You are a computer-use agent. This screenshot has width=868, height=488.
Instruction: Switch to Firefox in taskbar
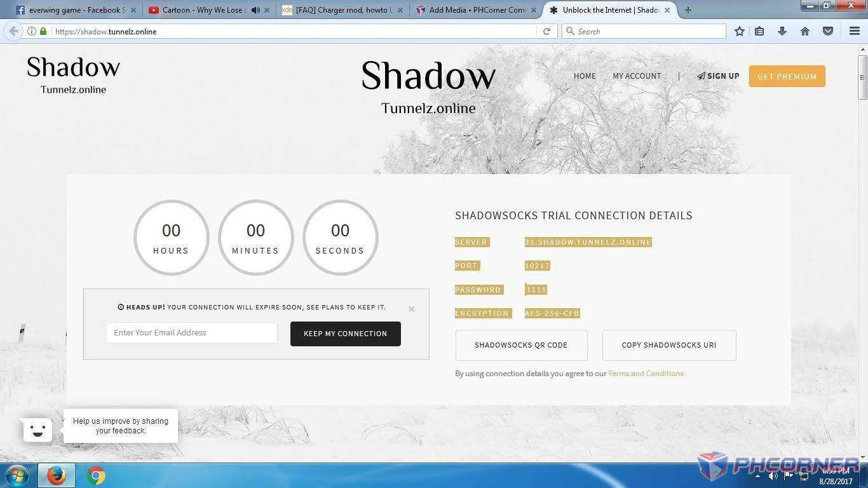tap(57, 475)
